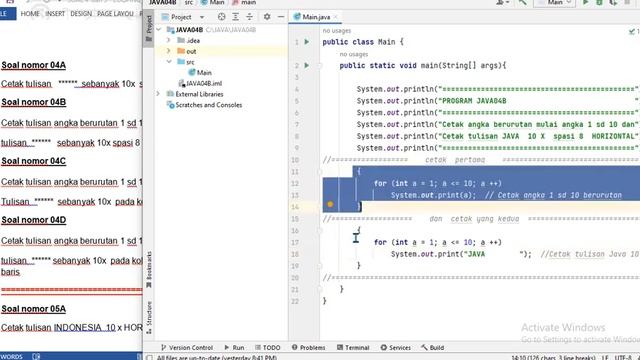Click Debug bug icon in top toolbar

click(x=599, y=2)
